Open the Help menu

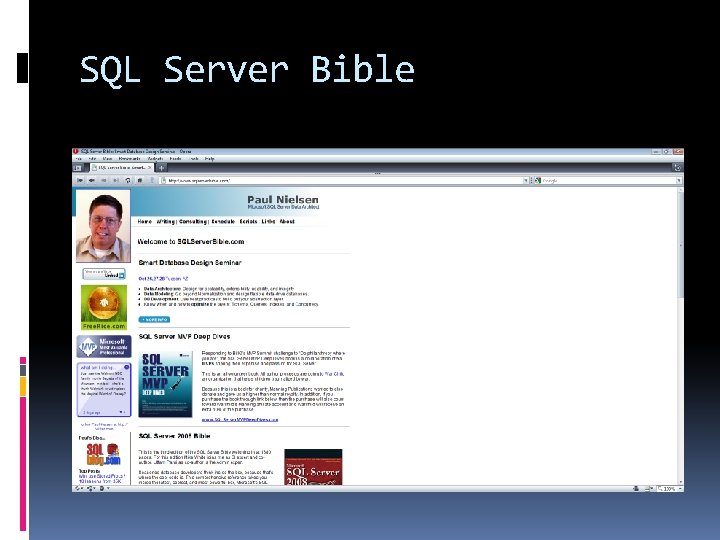pyautogui.click(x=209, y=158)
